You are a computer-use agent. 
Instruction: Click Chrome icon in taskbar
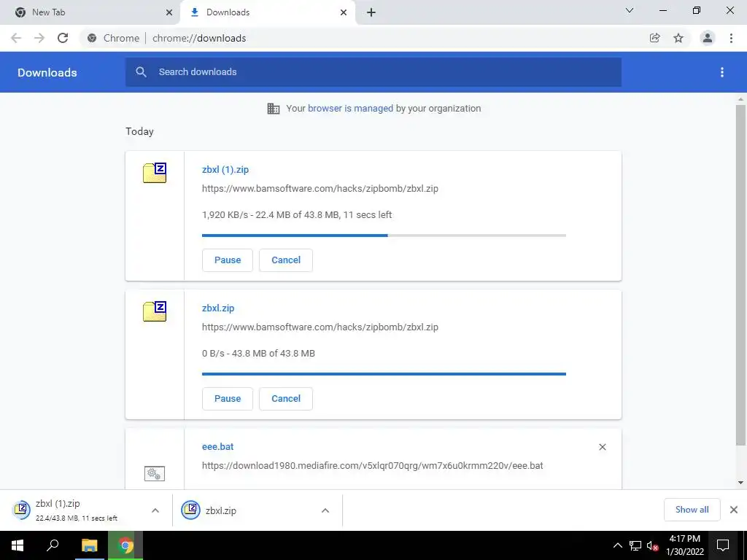(x=125, y=545)
